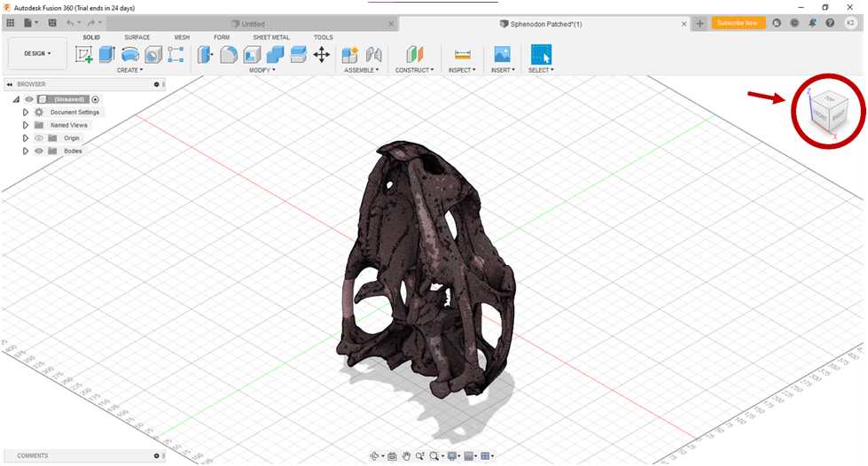Toggle visibility of the unsaved root component
The height and width of the screenshot is (466, 868).
(x=28, y=99)
